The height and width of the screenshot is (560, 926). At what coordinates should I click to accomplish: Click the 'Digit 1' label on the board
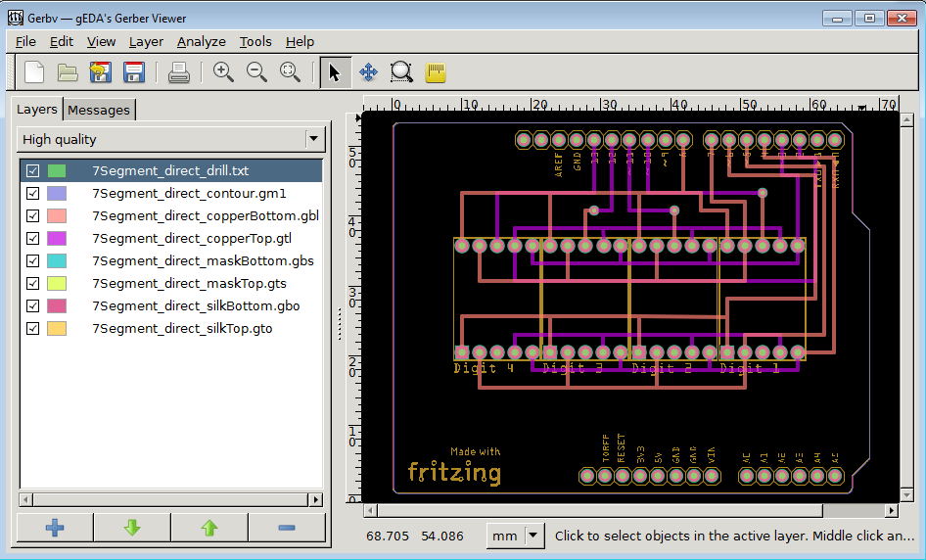click(750, 368)
